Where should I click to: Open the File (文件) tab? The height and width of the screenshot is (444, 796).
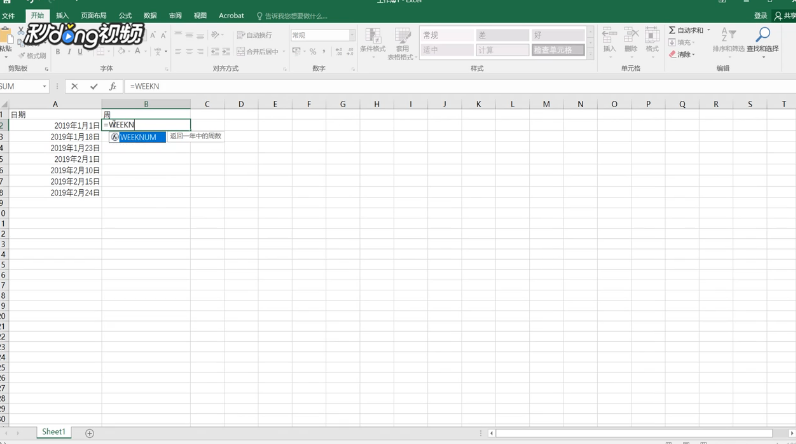[x=8, y=16]
